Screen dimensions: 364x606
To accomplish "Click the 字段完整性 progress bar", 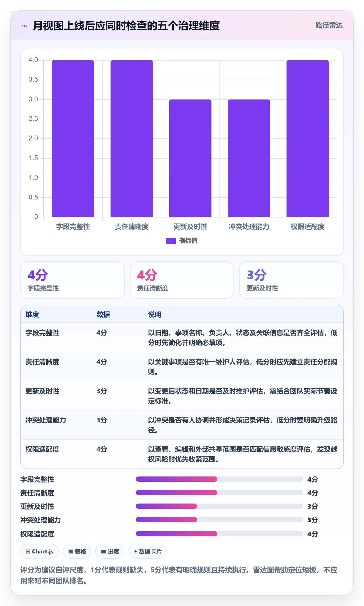I will [219, 479].
